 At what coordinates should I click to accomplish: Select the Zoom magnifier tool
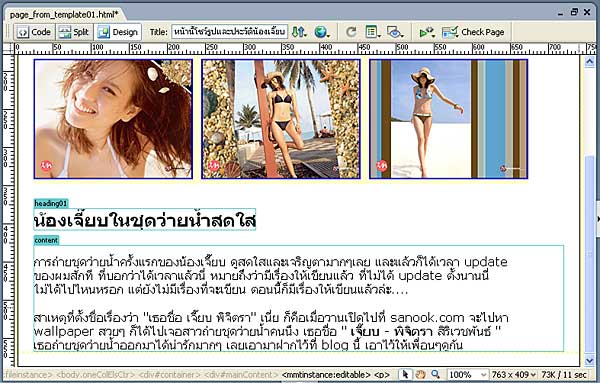435,374
